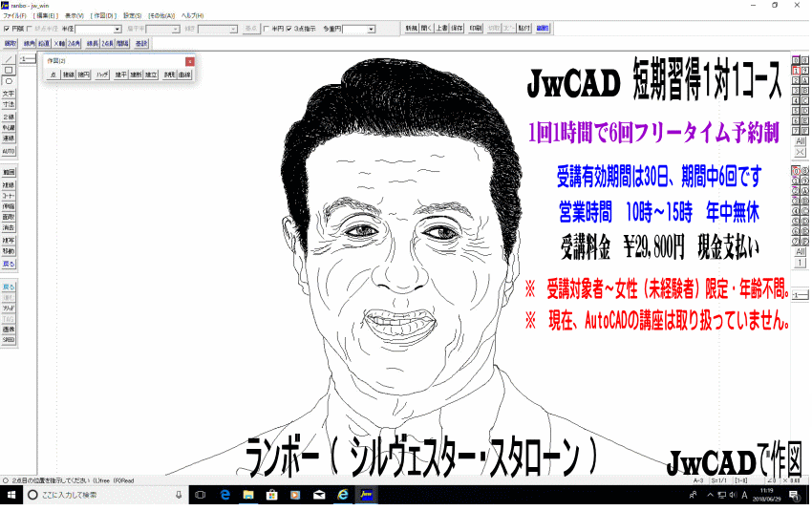Click the A-3 paper size in status bar

[698, 481]
